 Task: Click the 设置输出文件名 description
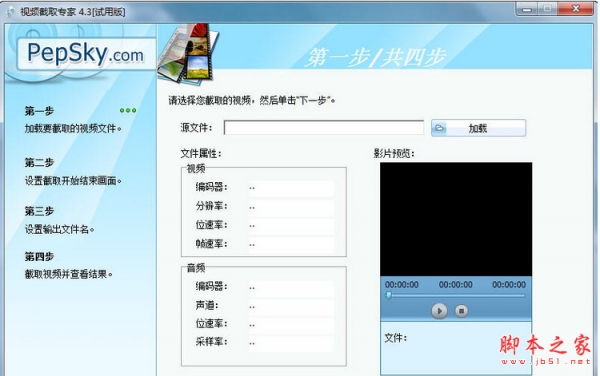[x=59, y=230]
